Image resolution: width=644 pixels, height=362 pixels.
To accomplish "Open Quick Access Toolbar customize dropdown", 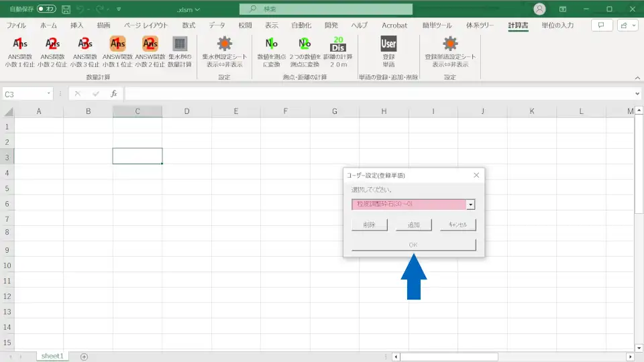I will tap(119, 9).
